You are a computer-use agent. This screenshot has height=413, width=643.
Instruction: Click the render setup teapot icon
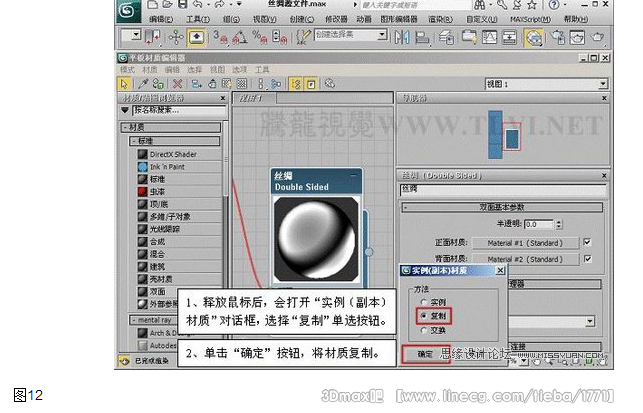[557, 37]
